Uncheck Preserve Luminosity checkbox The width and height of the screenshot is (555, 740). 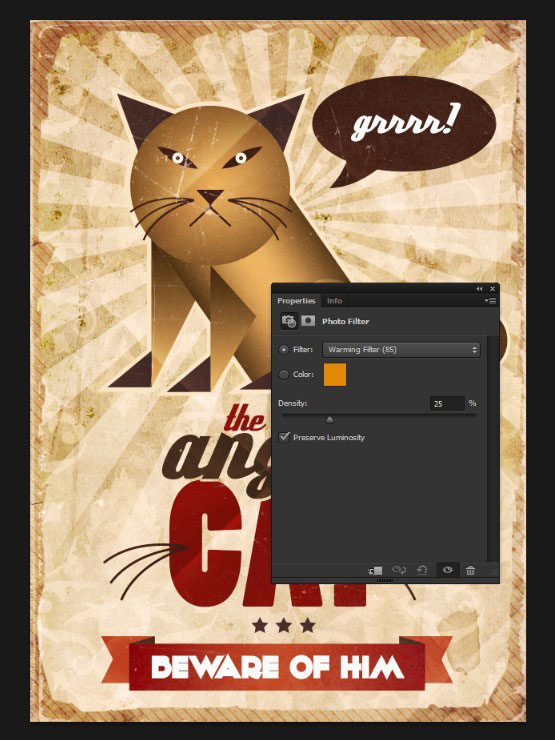284,437
